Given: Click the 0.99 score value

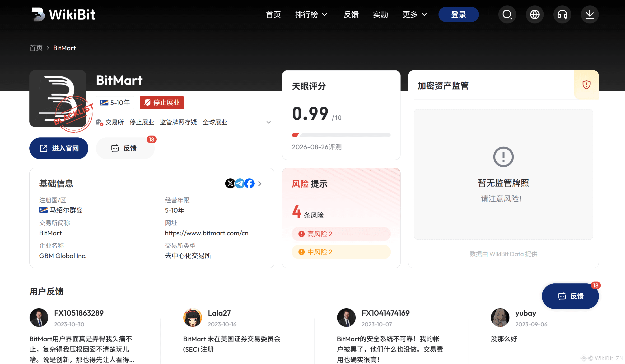Looking at the screenshot, I should click(310, 114).
